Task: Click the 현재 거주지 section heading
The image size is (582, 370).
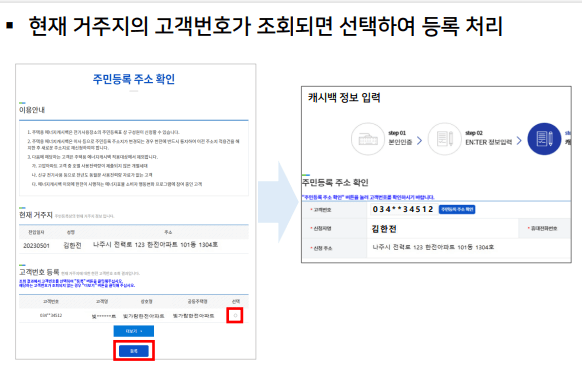Action: coord(36,215)
